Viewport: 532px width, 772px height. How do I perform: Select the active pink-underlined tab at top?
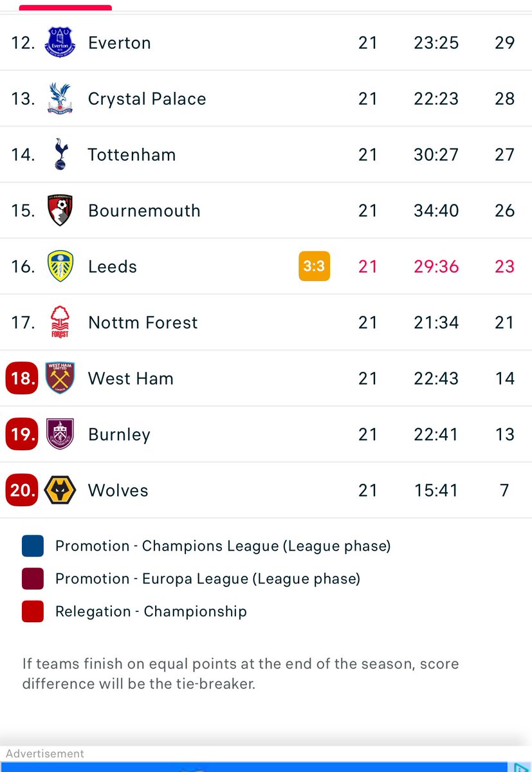66,8
